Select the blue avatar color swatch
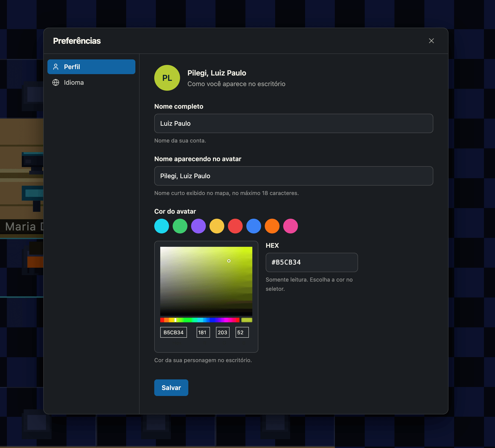The width and height of the screenshot is (495, 448). (x=254, y=226)
